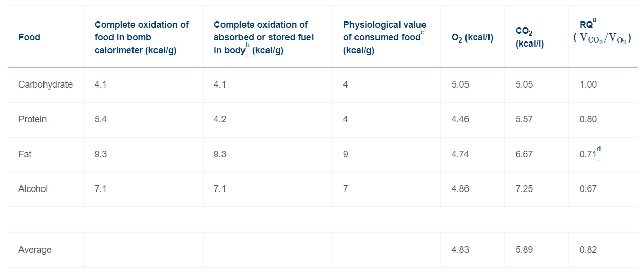644x276 pixels.
Task: Select the Average row label
Action: pyautogui.click(x=35, y=250)
